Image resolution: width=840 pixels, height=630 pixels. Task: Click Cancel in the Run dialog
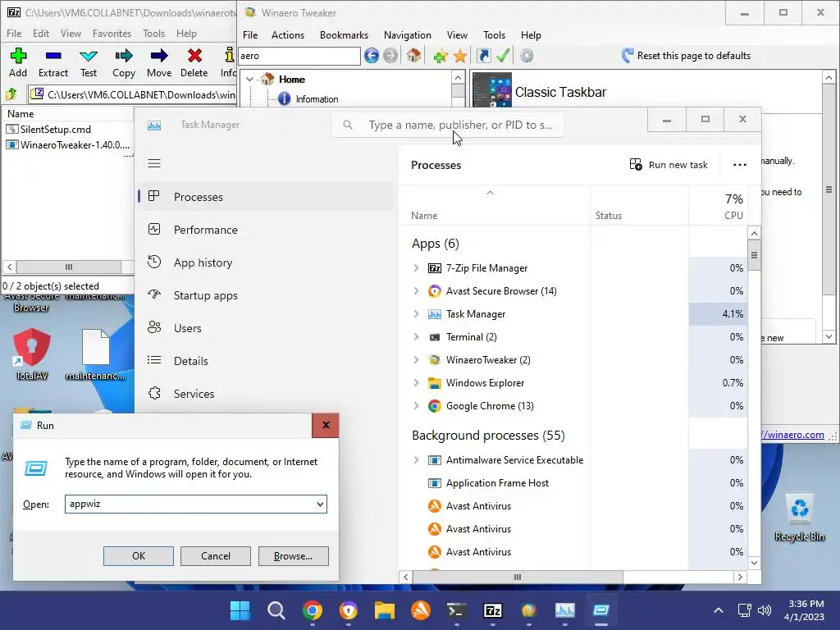pos(216,556)
